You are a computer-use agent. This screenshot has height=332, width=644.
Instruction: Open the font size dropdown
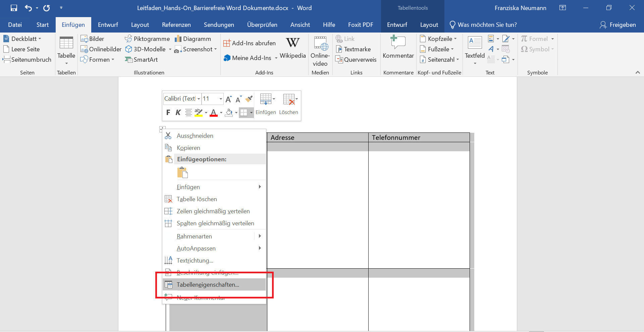pos(220,99)
